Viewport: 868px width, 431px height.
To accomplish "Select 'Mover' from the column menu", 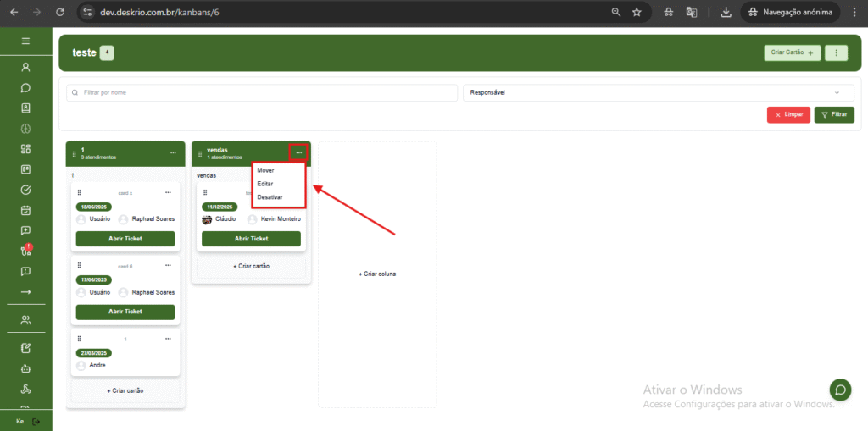I will 265,170.
